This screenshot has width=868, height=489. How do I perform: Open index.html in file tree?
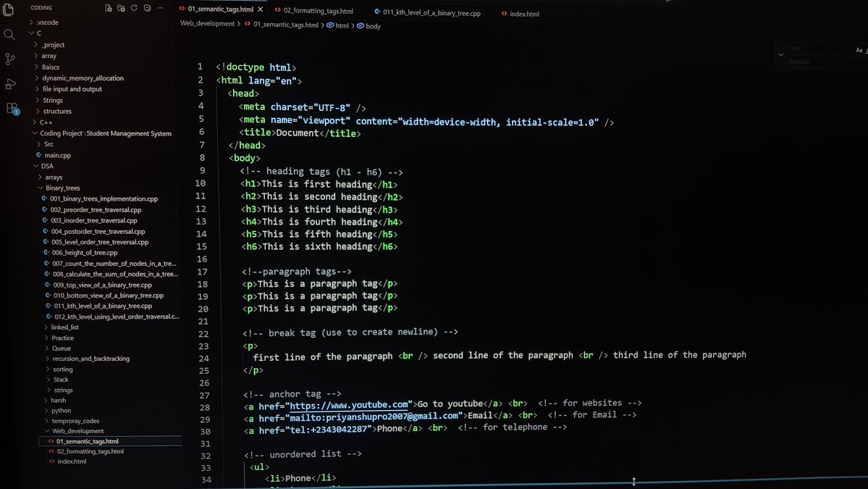(x=68, y=461)
